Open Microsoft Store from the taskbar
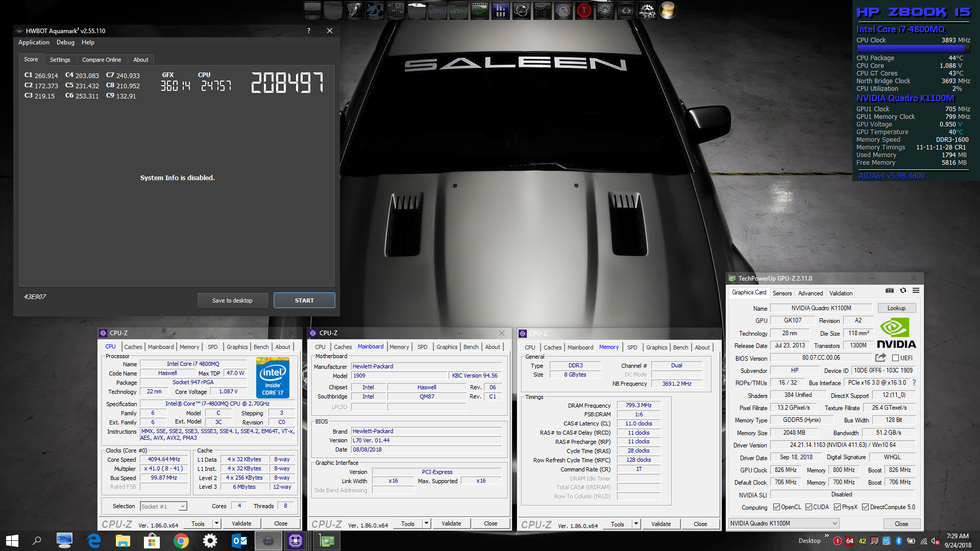Image resolution: width=980 pixels, height=551 pixels. coord(152,541)
